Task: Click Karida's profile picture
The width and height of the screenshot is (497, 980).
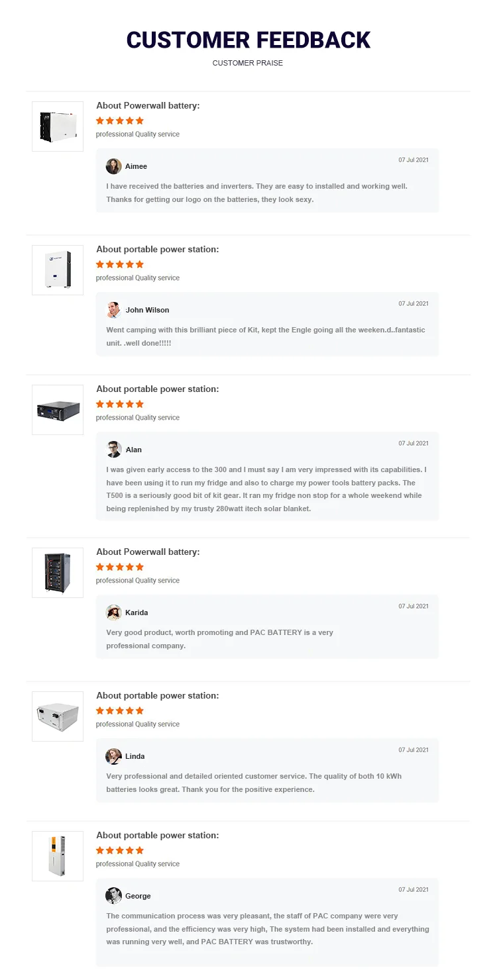Action: click(113, 612)
